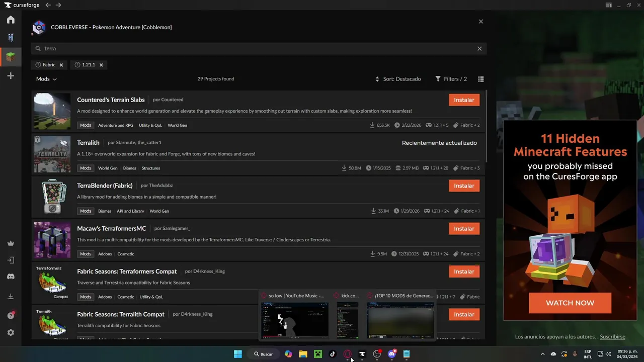Switch list layout with the view icon

pos(481,79)
